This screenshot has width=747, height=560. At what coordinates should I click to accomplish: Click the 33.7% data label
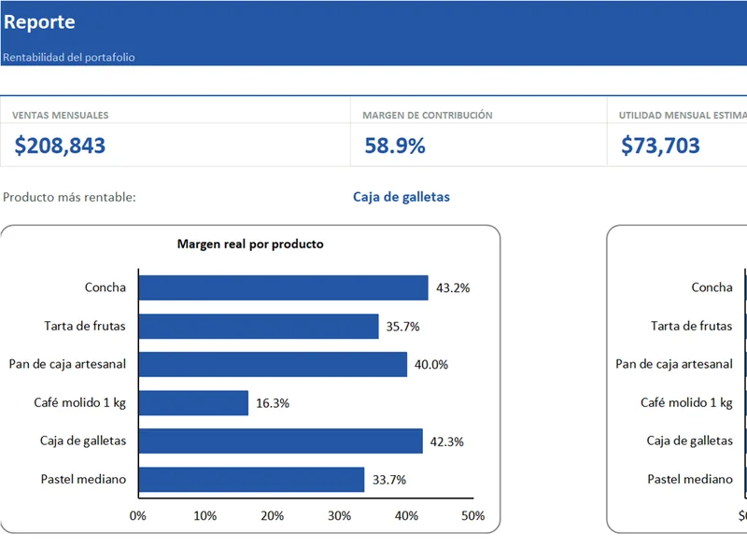tap(388, 480)
